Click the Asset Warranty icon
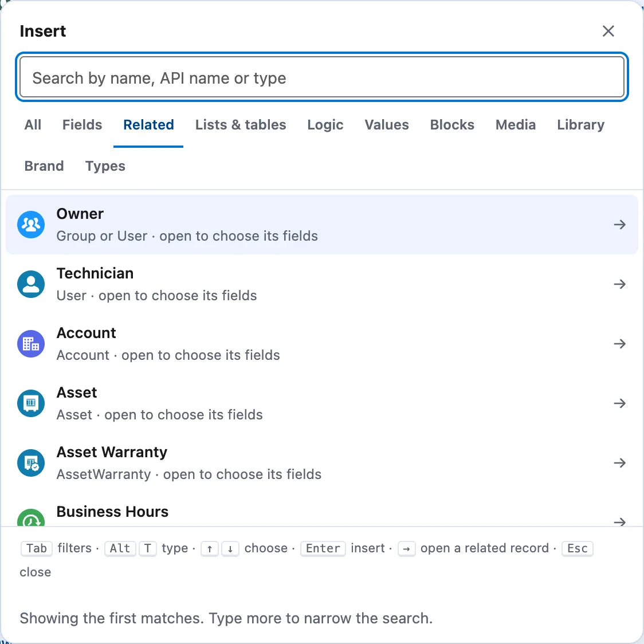This screenshot has width=644, height=644. pyautogui.click(x=31, y=463)
